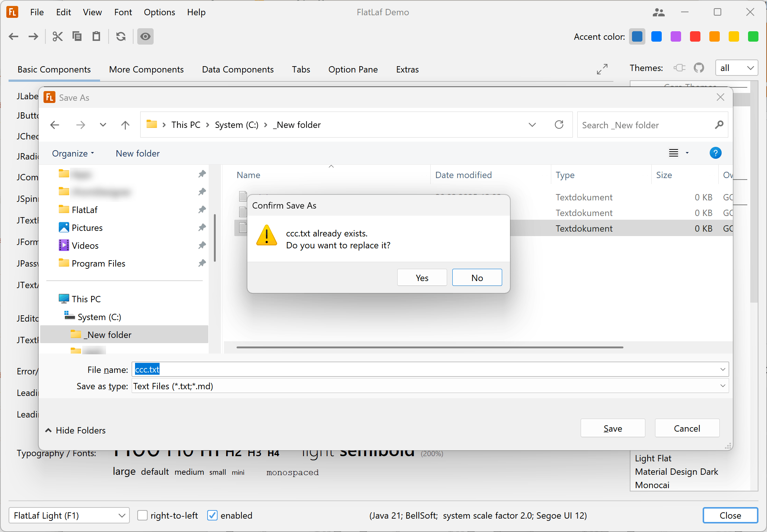Toggle the eye show-view toolbar button
The height and width of the screenshot is (532, 767).
(x=145, y=36)
